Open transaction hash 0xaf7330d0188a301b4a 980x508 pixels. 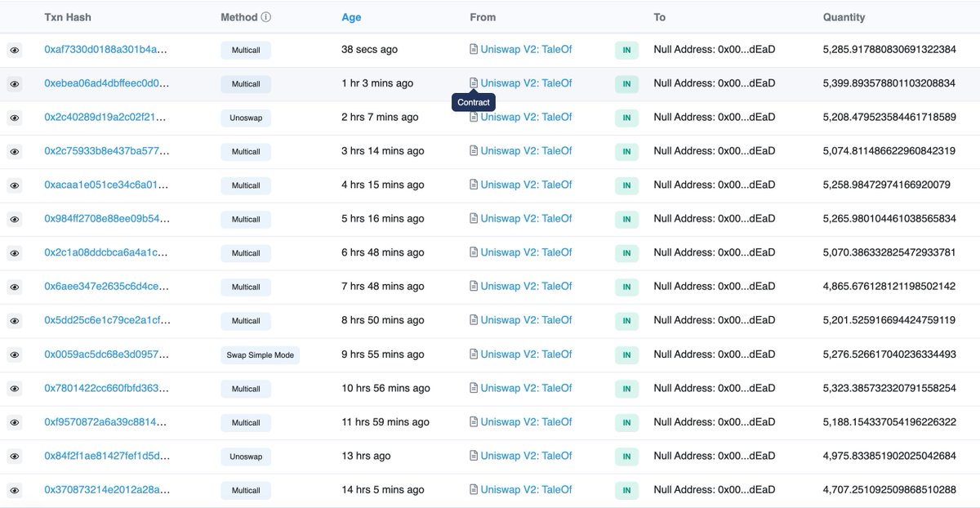106,50
